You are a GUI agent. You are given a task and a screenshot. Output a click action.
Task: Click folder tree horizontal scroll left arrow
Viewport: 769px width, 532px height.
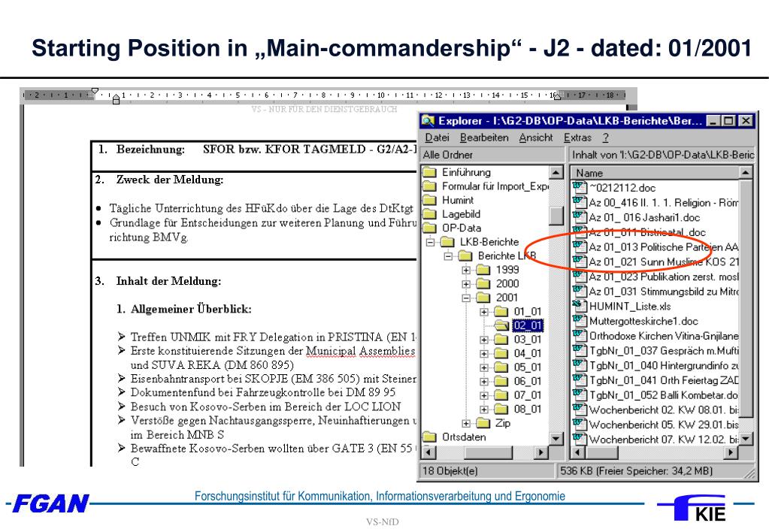coord(428,452)
